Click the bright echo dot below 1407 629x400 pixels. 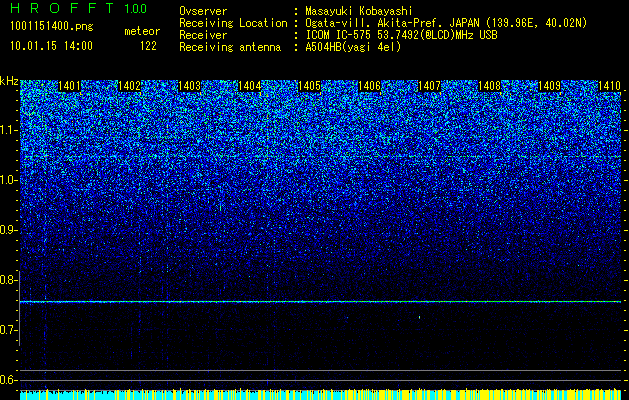click(420, 317)
